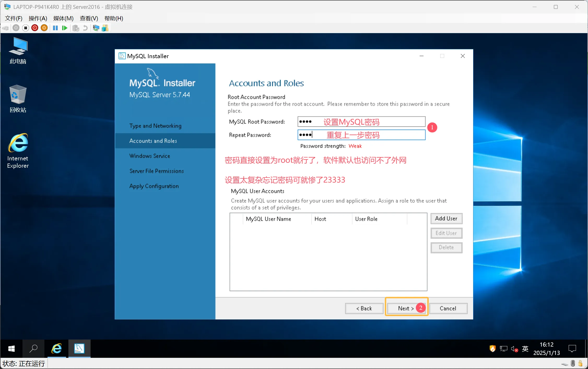Open Internet Explorer from taskbar

point(57,349)
